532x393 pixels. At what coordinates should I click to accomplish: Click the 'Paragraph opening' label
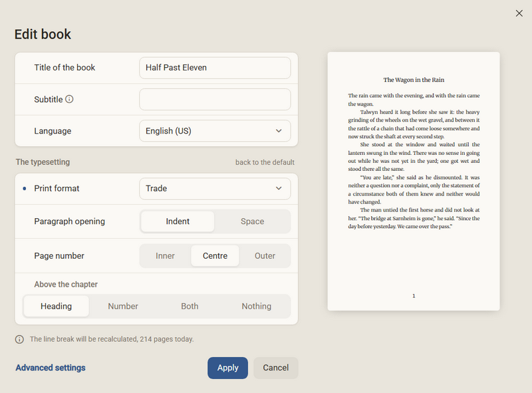click(x=70, y=221)
